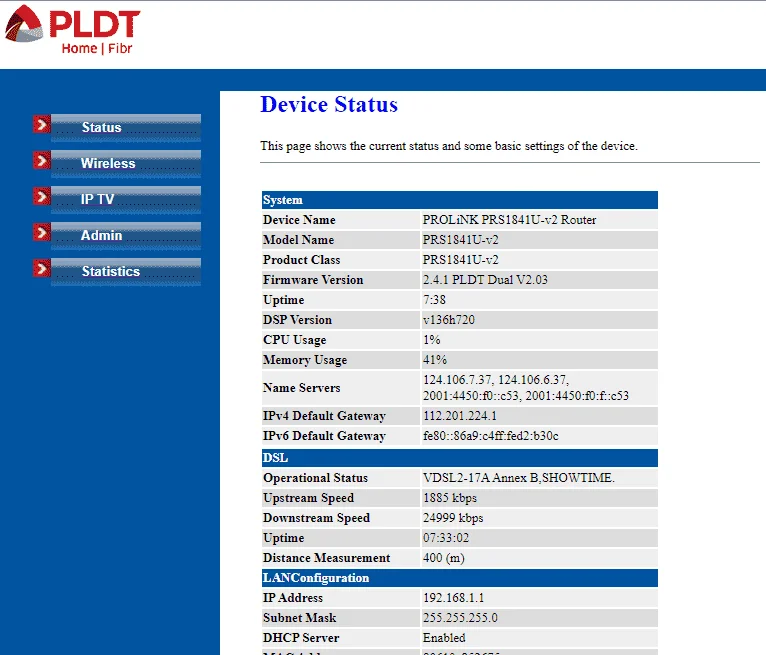Select the value PROLiNK PRS1841U-v2 Router
The width and height of the screenshot is (766, 655).
click(509, 220)
